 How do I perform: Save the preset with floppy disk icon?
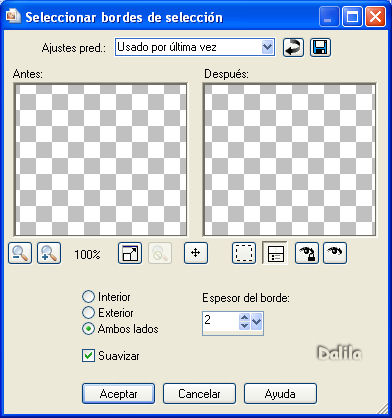[x=320, y=48]
